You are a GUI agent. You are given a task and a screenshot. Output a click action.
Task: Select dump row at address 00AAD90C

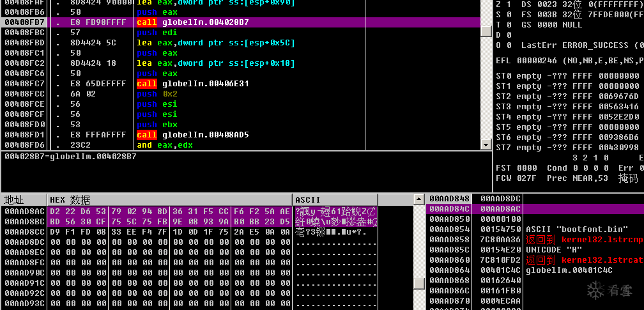(x=190, y=273)
